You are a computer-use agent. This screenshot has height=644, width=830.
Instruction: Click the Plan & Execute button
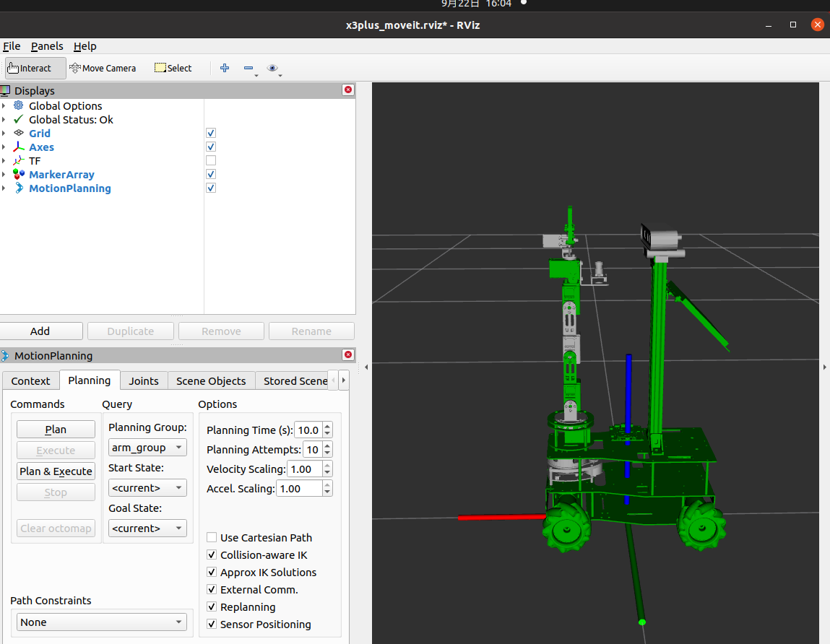click(56, 471)
